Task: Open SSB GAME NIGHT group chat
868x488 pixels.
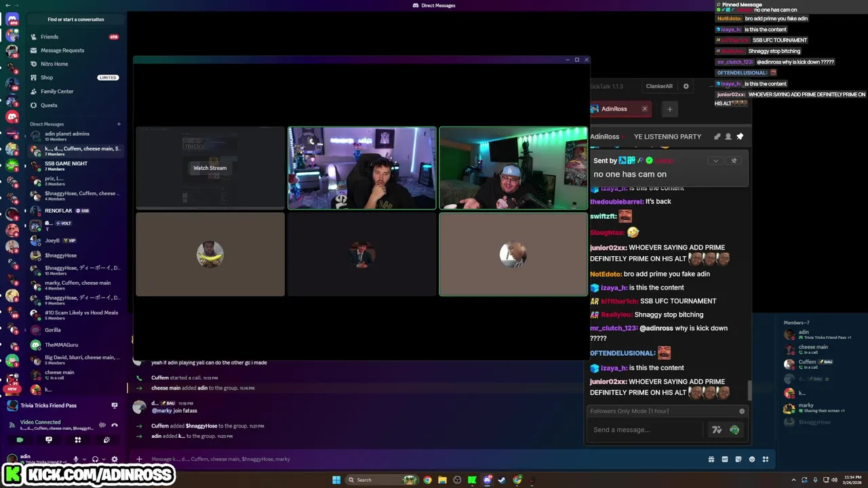Action: [76, 165]
